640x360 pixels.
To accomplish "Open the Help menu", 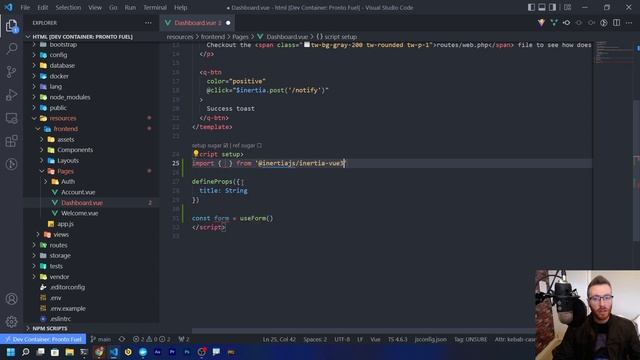I will (180, 7).
